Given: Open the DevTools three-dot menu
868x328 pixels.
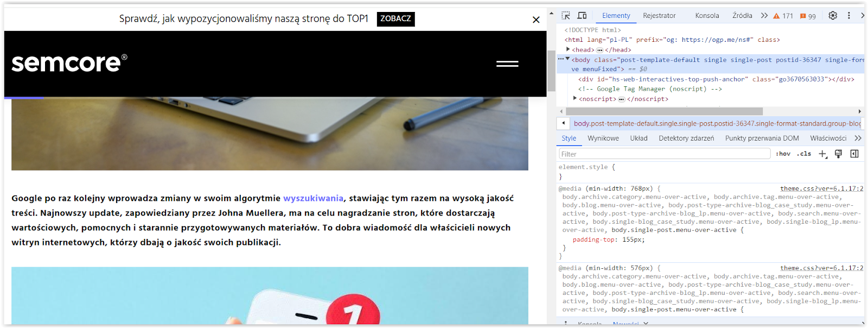Looking at the screenshot, I should click(849, 15).
